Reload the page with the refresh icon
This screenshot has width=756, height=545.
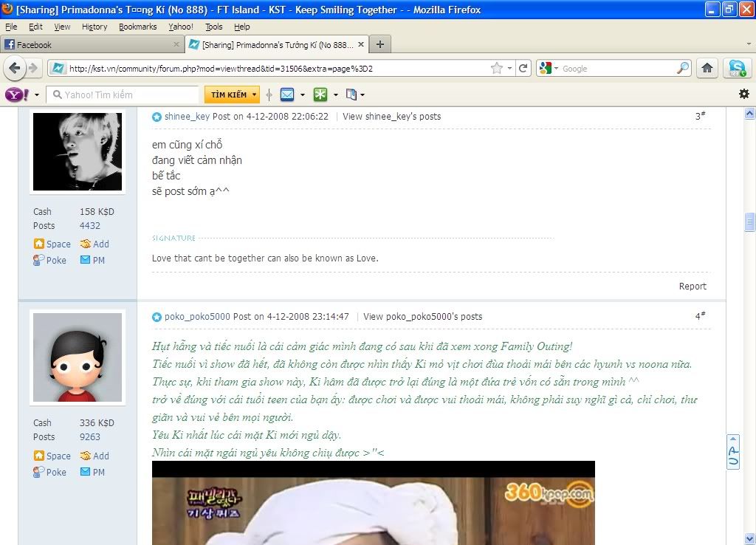(x=523, y=69)
